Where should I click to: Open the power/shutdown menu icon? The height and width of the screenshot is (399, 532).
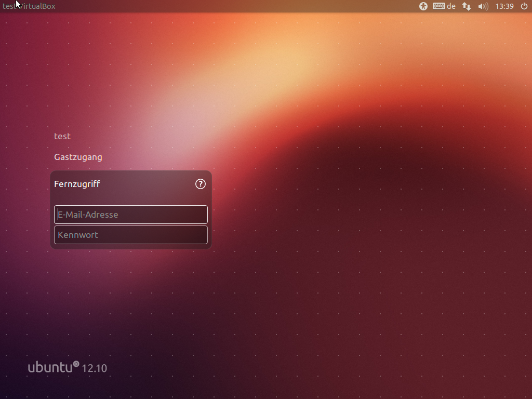coord(524,6)
